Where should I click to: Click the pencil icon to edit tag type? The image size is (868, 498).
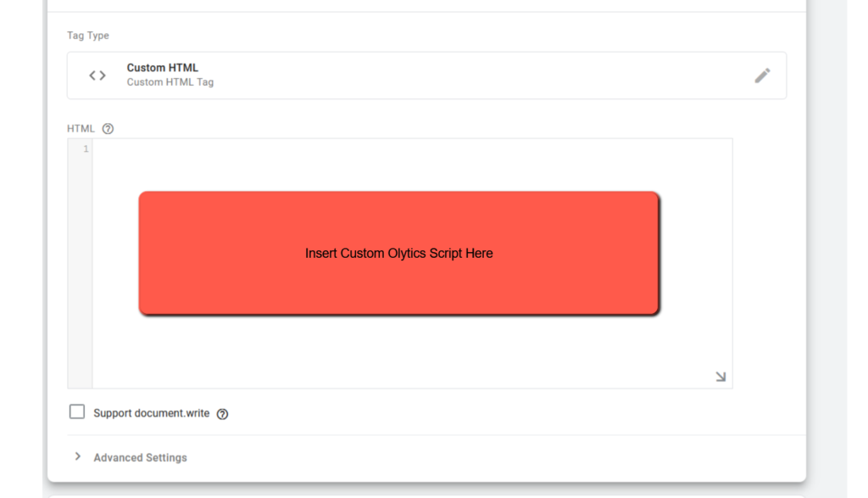coord(762,76)
